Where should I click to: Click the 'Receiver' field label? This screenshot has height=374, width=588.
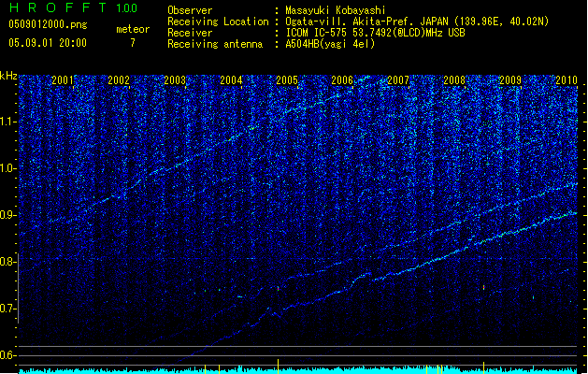(190, 33)
